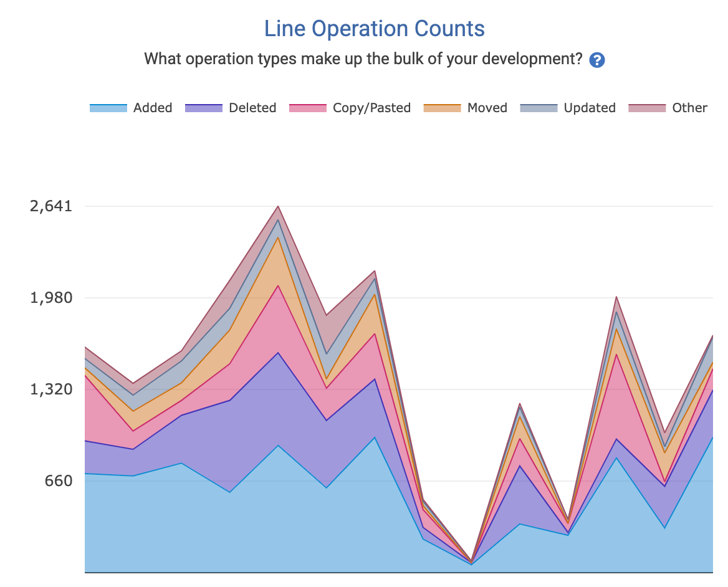The width and height of the screenshot is (728, 587).
Task: Click the Deleted legend color swatch
Action: [204, 108]
